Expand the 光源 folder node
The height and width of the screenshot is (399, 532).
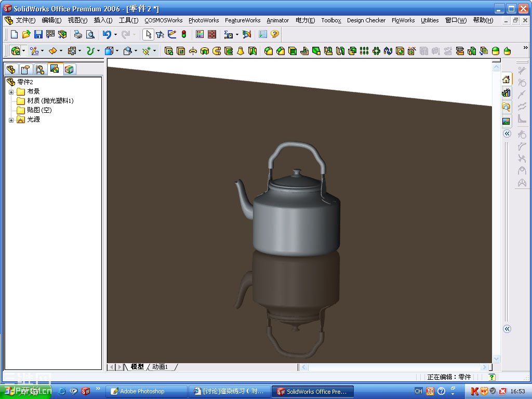[11, 120]
